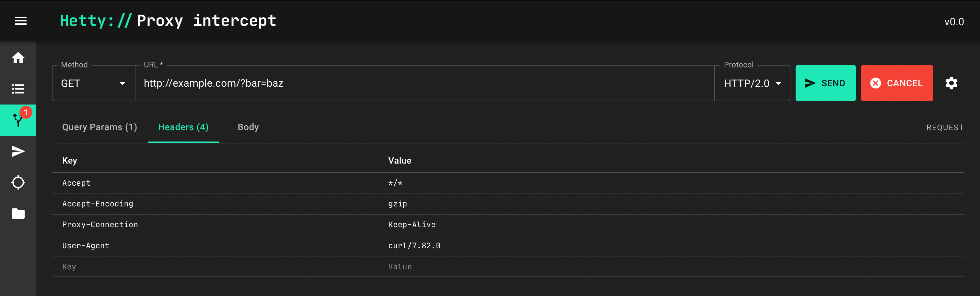Screen dimensions: 980x296
Task: Go to the Home sidebar icon
Action: click(18, 58)
